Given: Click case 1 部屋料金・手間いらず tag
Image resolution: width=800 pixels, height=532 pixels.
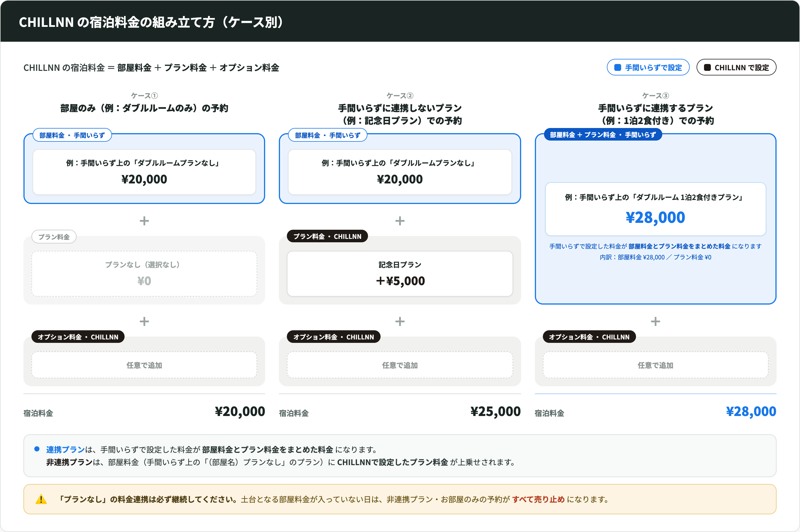Looking at the screenshot, I should pyautogui.click(x=72, y=135).
